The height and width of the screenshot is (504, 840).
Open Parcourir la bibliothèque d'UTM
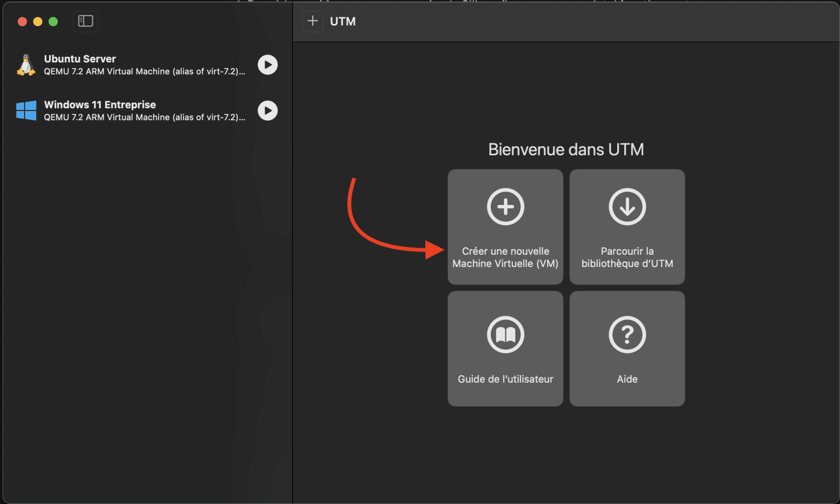627,227
